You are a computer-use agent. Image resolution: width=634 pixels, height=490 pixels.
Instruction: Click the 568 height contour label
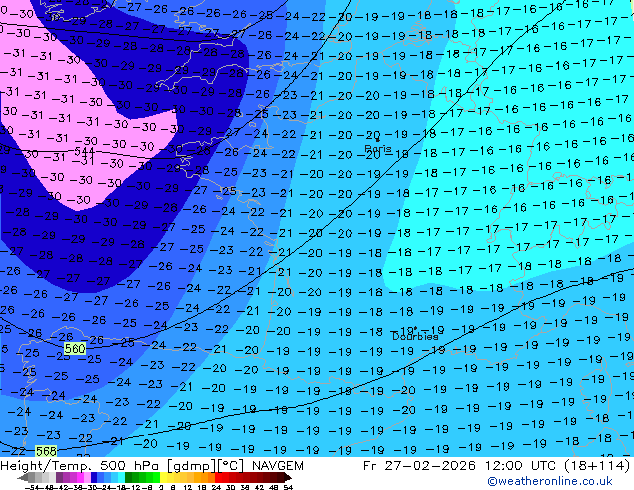tap(46, 451)
